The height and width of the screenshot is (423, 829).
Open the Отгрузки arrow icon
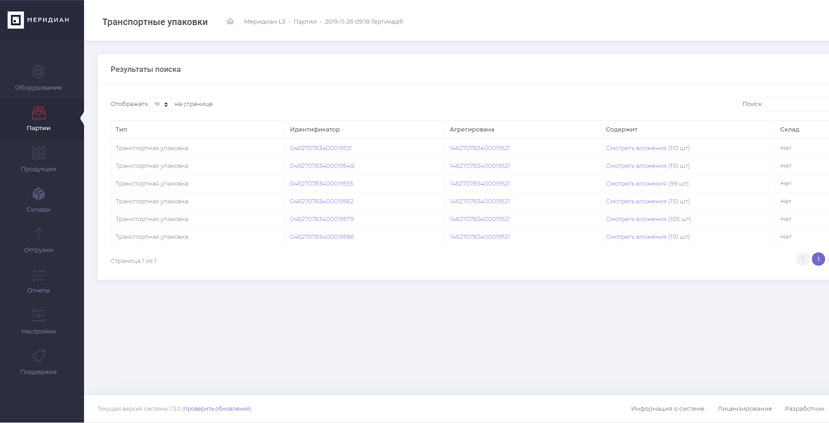pos(39,234)
